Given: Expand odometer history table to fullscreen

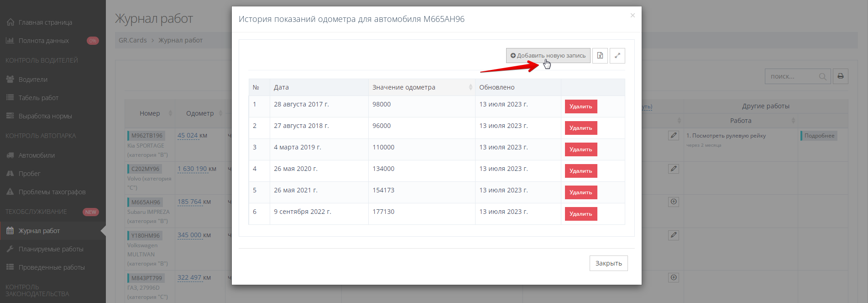Looking at the screenshot, I should point(617,56).
